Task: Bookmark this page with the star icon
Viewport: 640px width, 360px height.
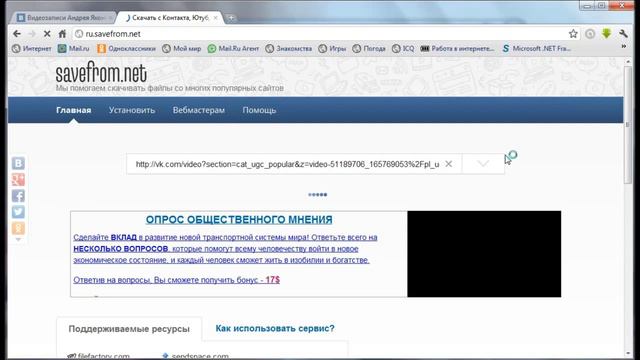Action: pos(573,34)
